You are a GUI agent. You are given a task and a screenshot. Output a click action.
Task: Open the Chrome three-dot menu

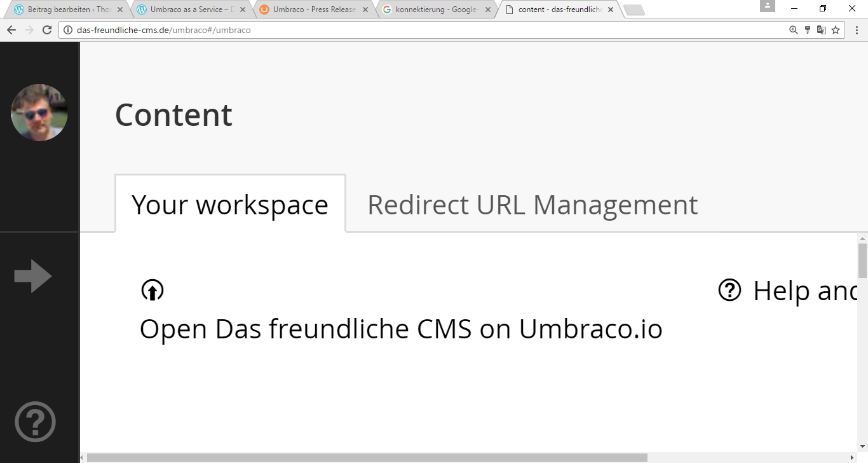click(x=857, y=30)
